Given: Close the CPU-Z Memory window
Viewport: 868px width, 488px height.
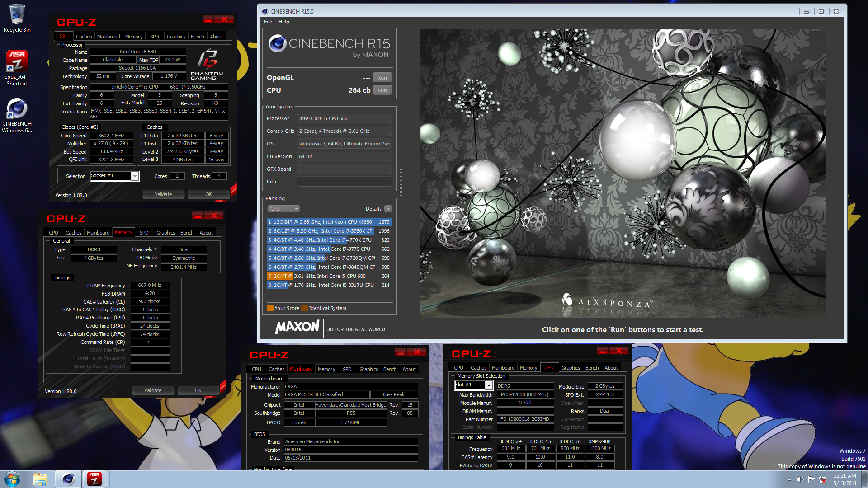Looking at the screenshot, I should [x=214, y=216].
